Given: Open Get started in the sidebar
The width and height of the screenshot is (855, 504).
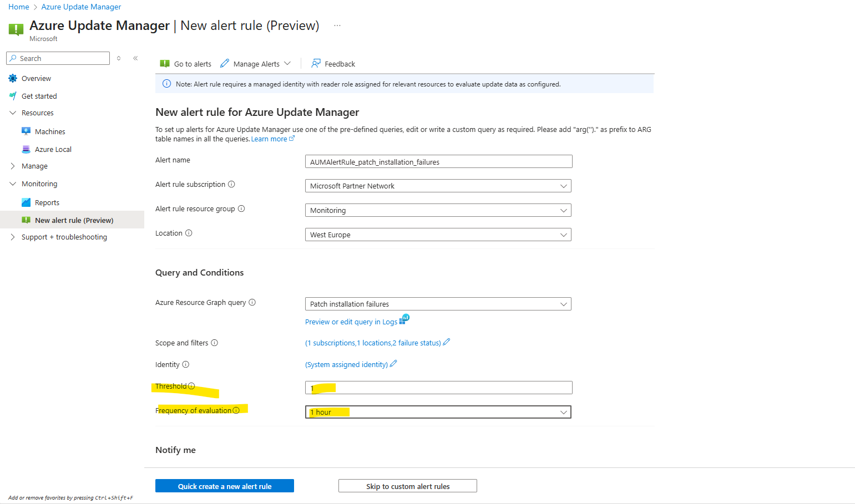Looking at the screenshot, I should coord(39,96).
